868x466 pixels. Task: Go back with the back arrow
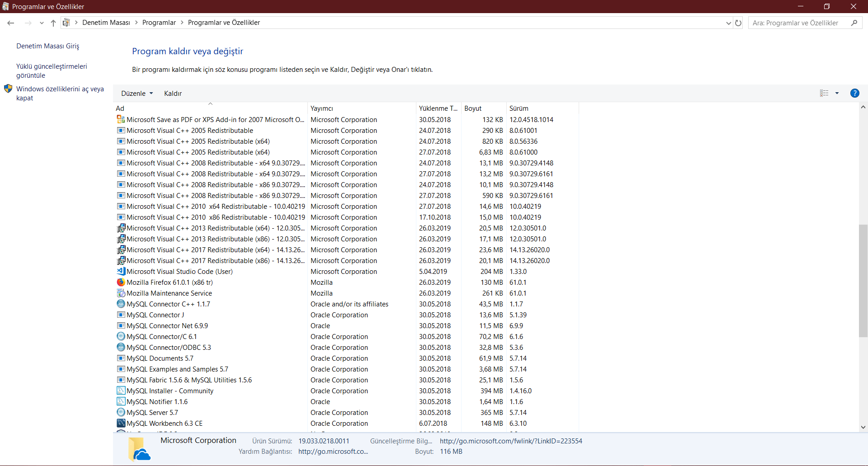pyautogui.click(x=11, y=23)
